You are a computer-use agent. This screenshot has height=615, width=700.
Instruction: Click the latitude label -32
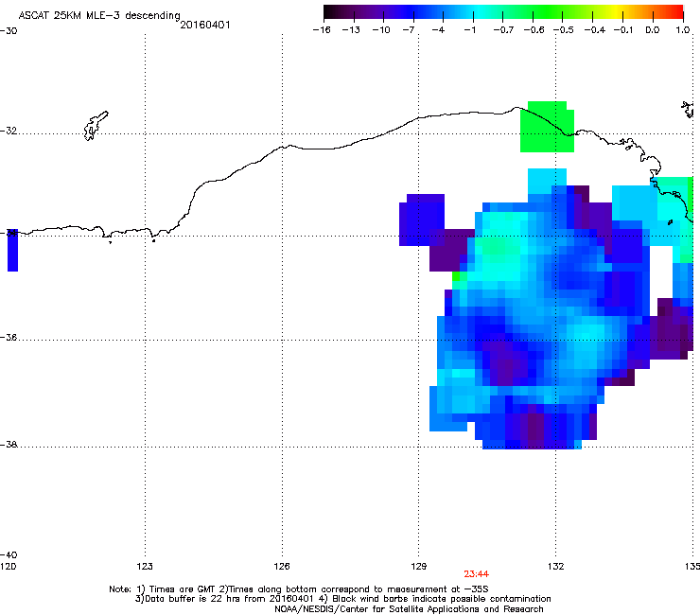click(9, 131)
